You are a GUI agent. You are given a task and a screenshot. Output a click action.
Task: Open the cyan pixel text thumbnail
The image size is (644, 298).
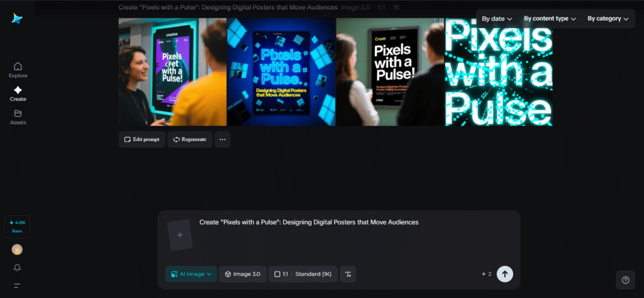499,72
